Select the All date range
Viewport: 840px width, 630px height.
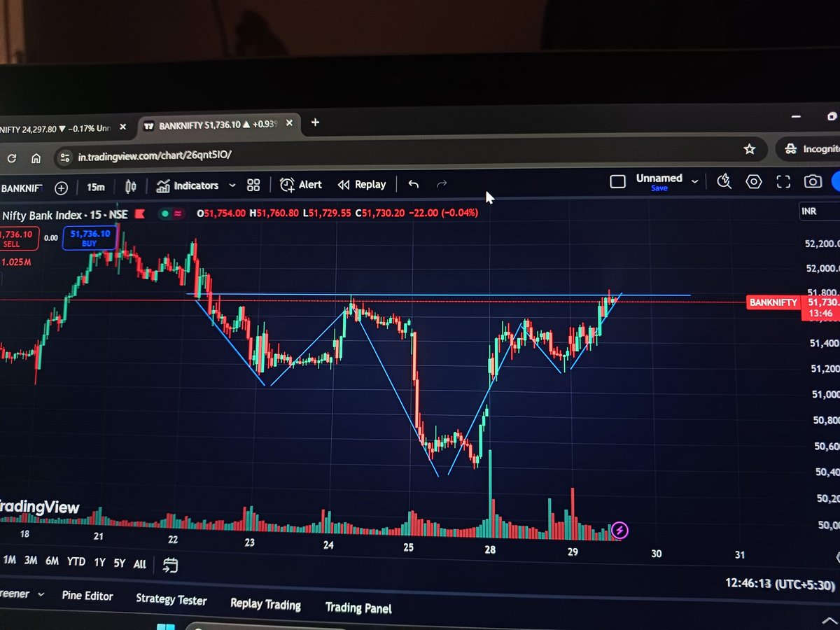coord(139,563)
